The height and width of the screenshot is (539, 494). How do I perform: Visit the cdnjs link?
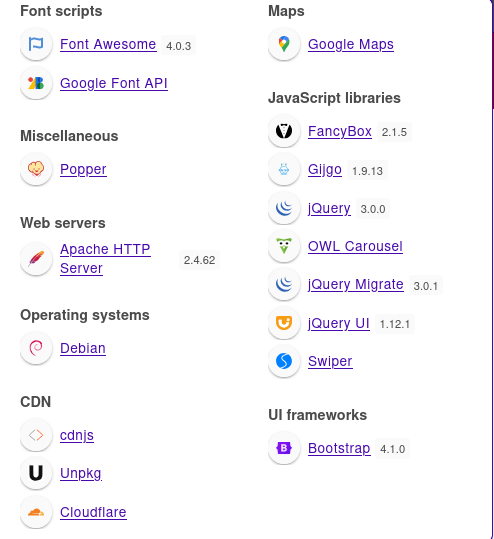point(77,436)
